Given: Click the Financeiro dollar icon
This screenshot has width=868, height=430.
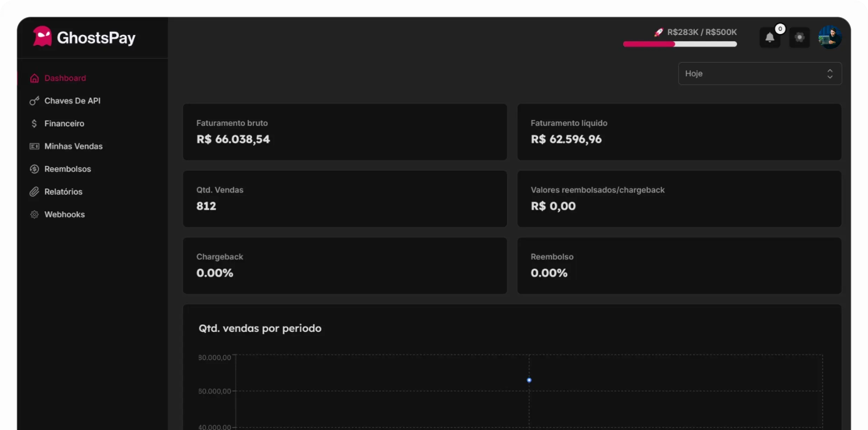Looking at the screenshot, I should [34, 123].
